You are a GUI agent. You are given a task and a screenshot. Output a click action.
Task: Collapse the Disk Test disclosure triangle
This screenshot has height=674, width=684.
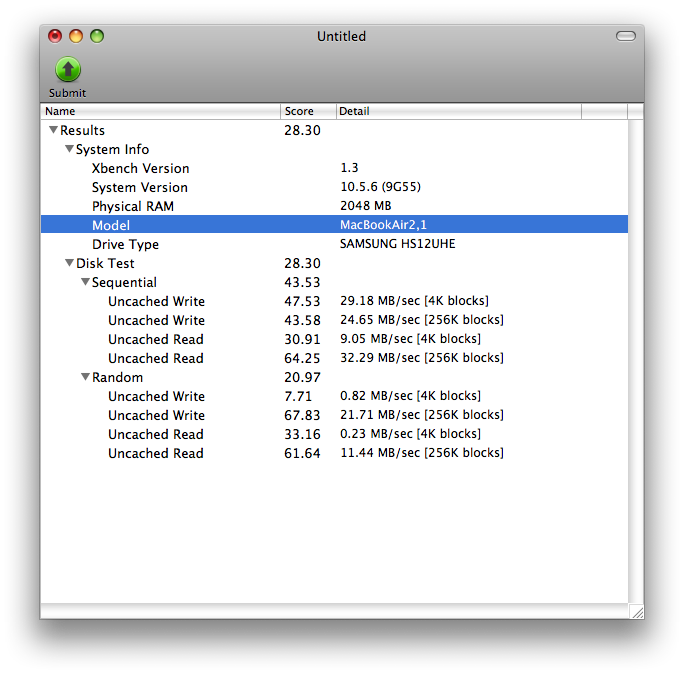click(69, 263)
